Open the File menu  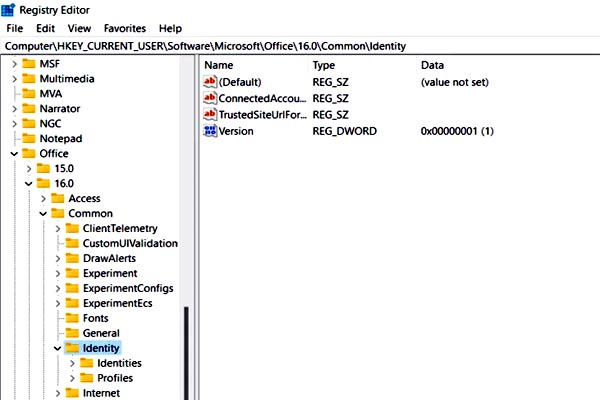pyautogui.click(x=15, y=28)
